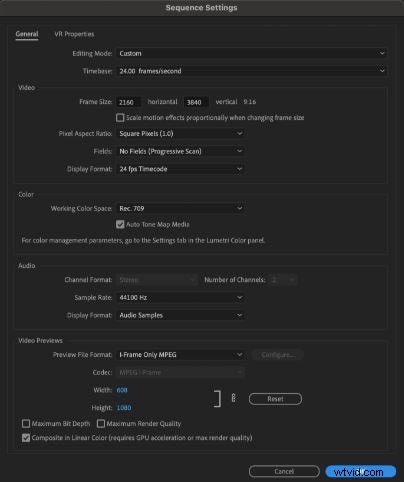The width and height of the screenshot is (404, 482).
Task: Uncheck Auto Tone Map Media
Action: point(120,224)
